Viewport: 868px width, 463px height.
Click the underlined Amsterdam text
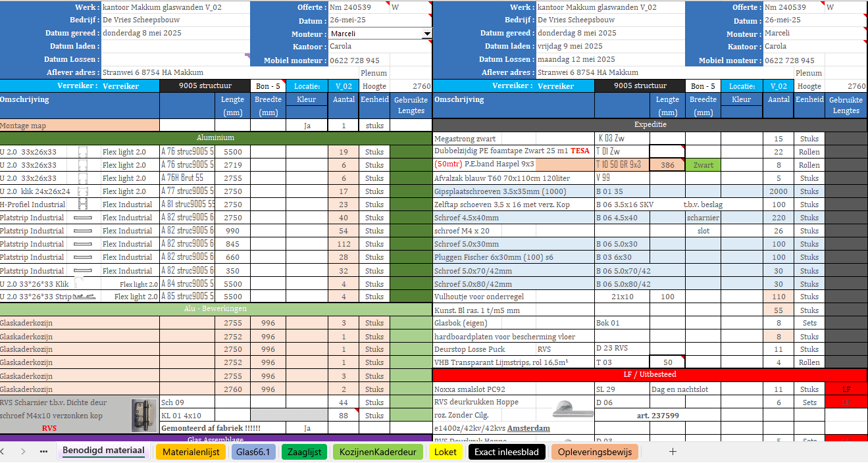pyautogui.click(x=528, y=428)
